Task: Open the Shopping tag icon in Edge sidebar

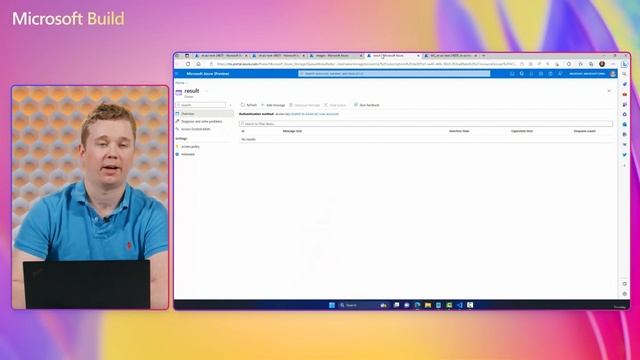Action: (x=624, y=84)
